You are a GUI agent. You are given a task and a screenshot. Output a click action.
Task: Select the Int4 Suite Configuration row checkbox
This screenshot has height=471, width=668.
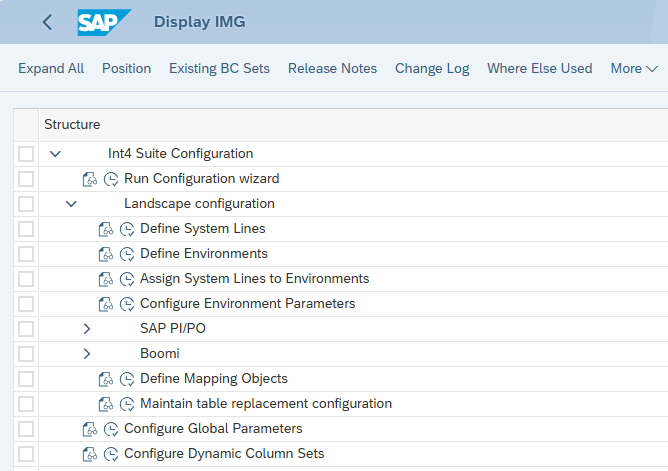tap(26, 154)
